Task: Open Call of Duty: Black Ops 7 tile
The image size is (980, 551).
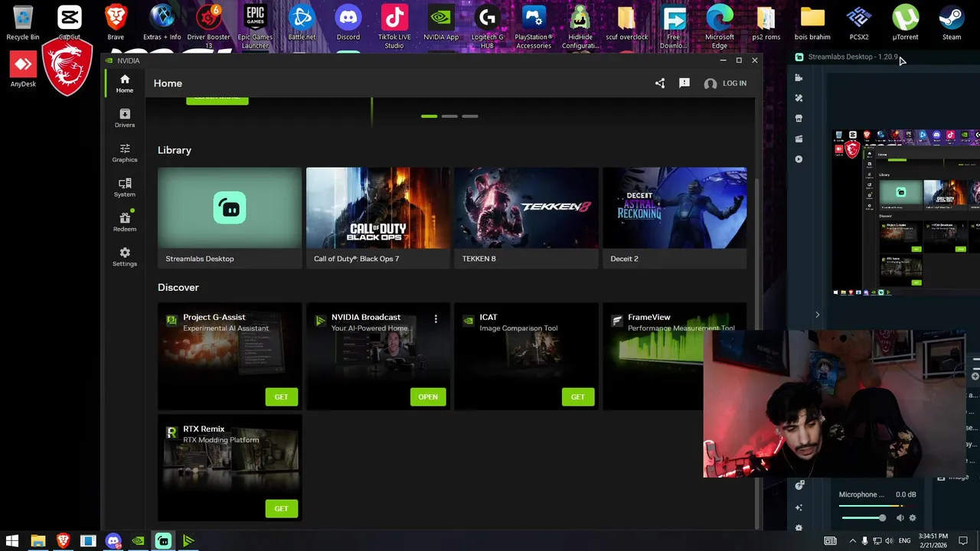Action: (x=378, y=217)
